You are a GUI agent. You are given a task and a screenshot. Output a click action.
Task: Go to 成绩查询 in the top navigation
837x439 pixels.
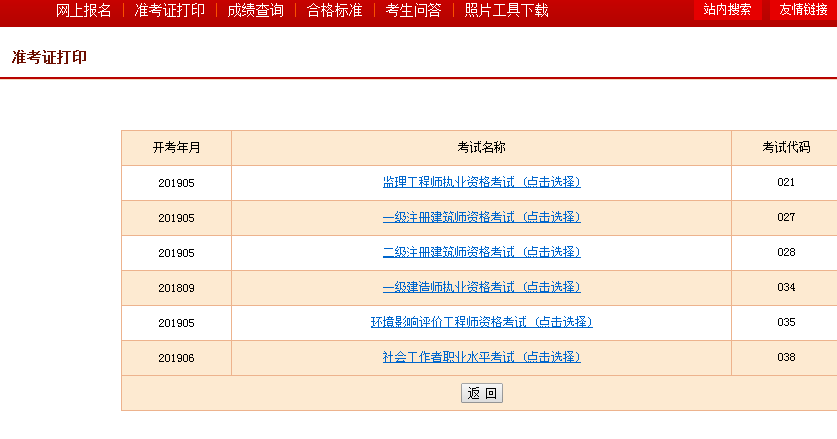pyautogui.click(x=255, y=10)
